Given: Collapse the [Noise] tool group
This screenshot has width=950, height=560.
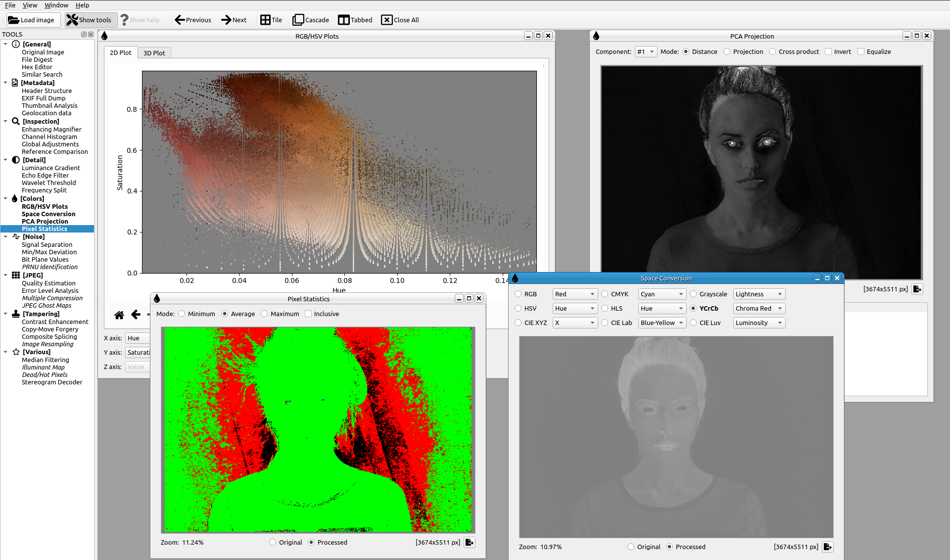Looking at the screenshot, I should pyautogui.click(x=5, y=237).
